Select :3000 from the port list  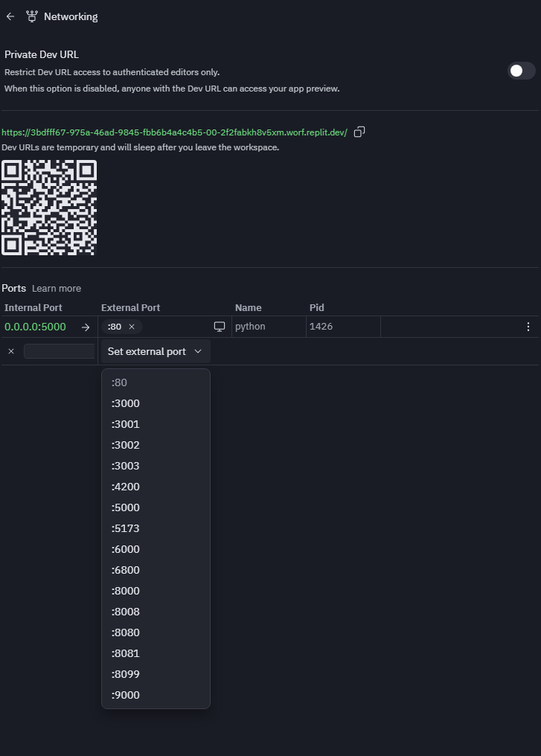pos(126,403)
